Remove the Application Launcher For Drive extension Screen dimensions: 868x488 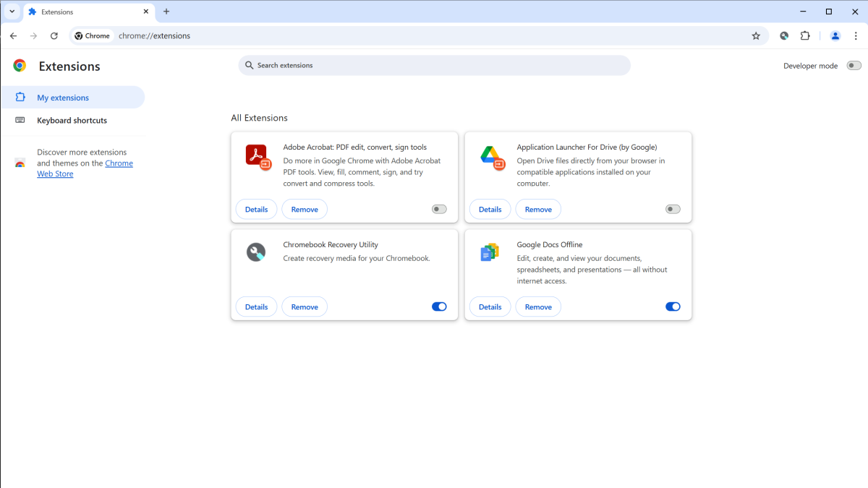click(x=538, y=209)
